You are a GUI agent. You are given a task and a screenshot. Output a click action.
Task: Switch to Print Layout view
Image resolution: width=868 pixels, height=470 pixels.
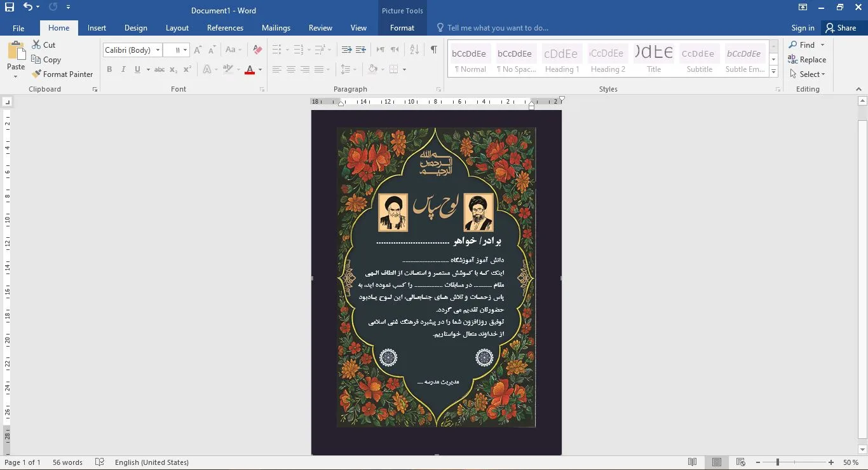coord(717,462)
